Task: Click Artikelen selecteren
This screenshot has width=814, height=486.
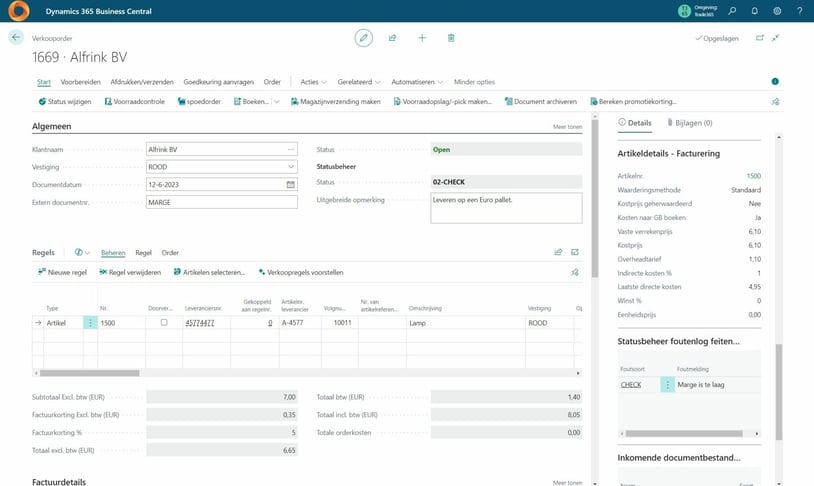Action: 209,272
